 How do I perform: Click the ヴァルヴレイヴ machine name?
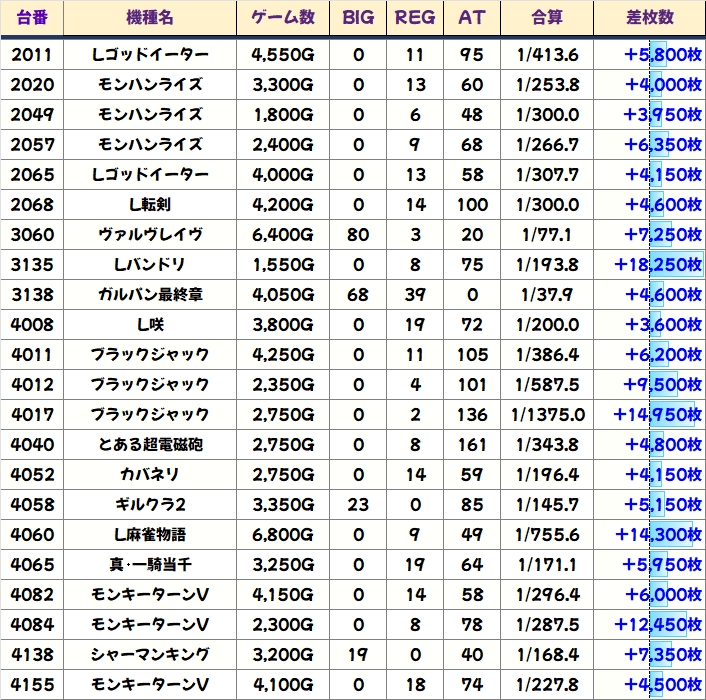click(150, 235)
